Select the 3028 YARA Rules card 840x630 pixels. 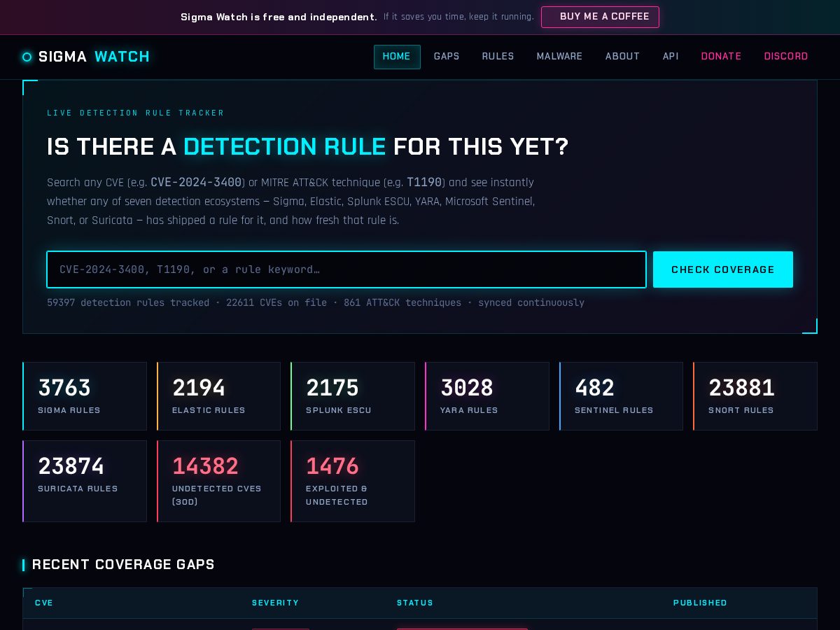click(487, 396)
